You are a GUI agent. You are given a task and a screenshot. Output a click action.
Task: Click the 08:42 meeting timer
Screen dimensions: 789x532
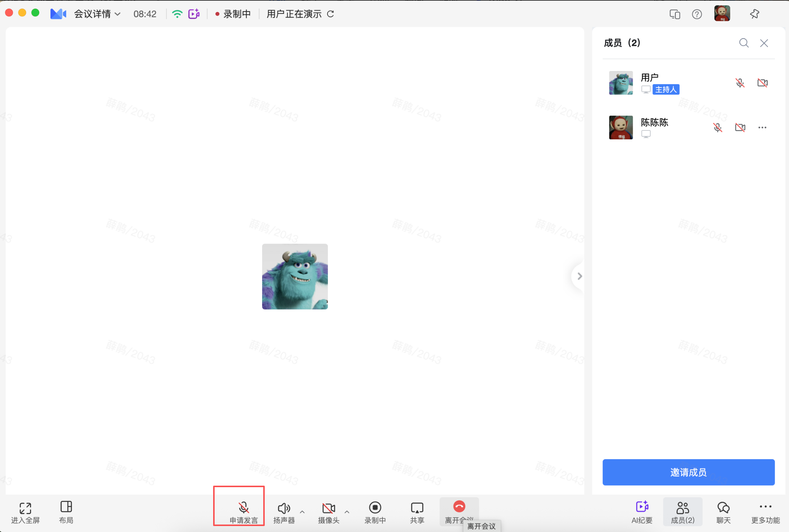[x=145, y=14]
